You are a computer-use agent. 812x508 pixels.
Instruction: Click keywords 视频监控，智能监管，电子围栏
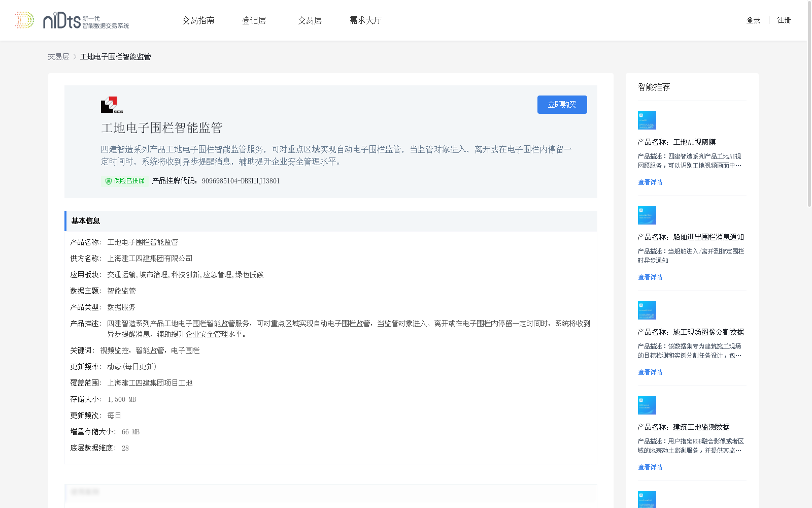click(x=150, y=351)
